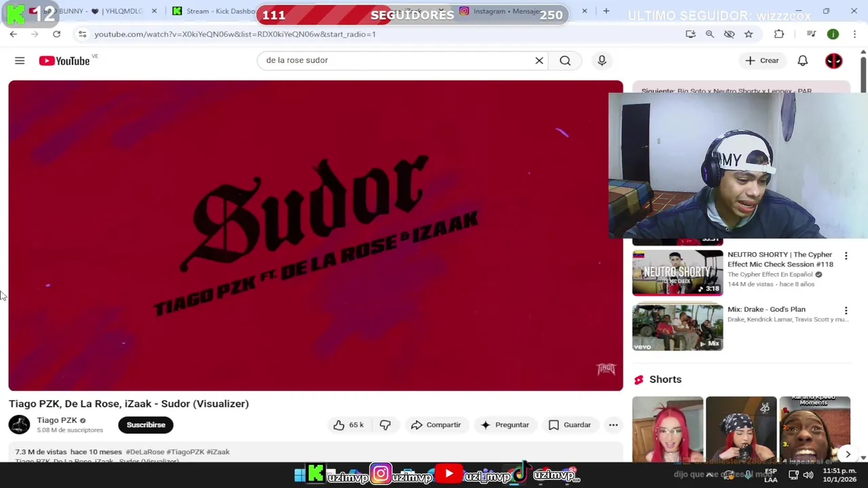Open the Tiago PZK channel name link
The image size is (868, 488).
57,420
